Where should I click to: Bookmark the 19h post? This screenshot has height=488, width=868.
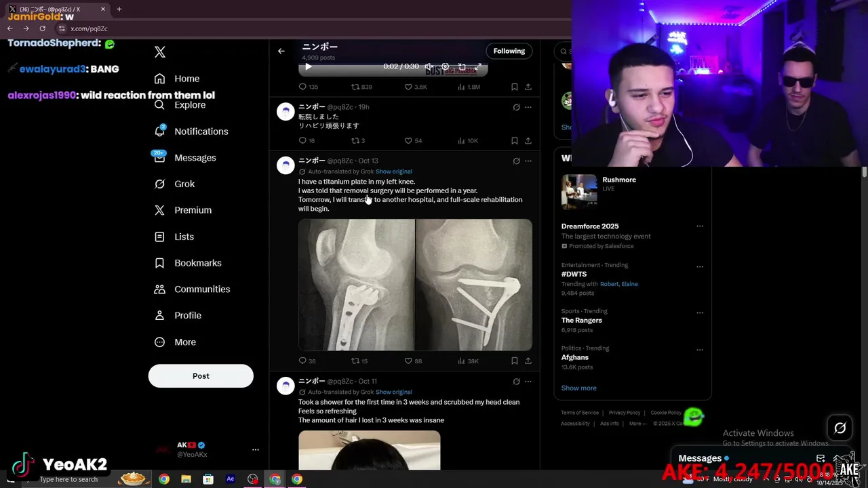click(515, 140)
